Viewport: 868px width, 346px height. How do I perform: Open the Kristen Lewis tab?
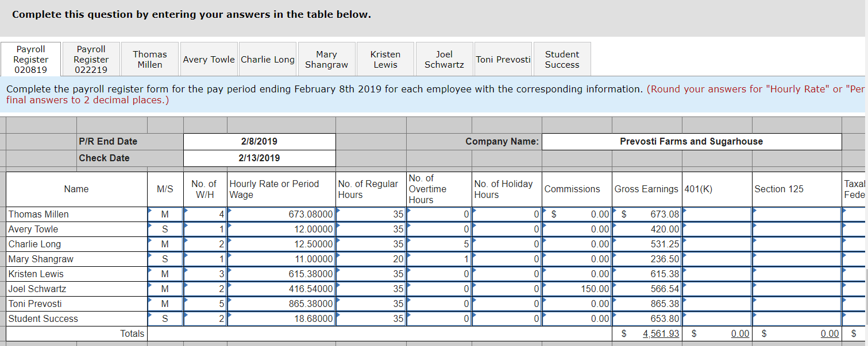pyautogui.click(x=385, y=59)
